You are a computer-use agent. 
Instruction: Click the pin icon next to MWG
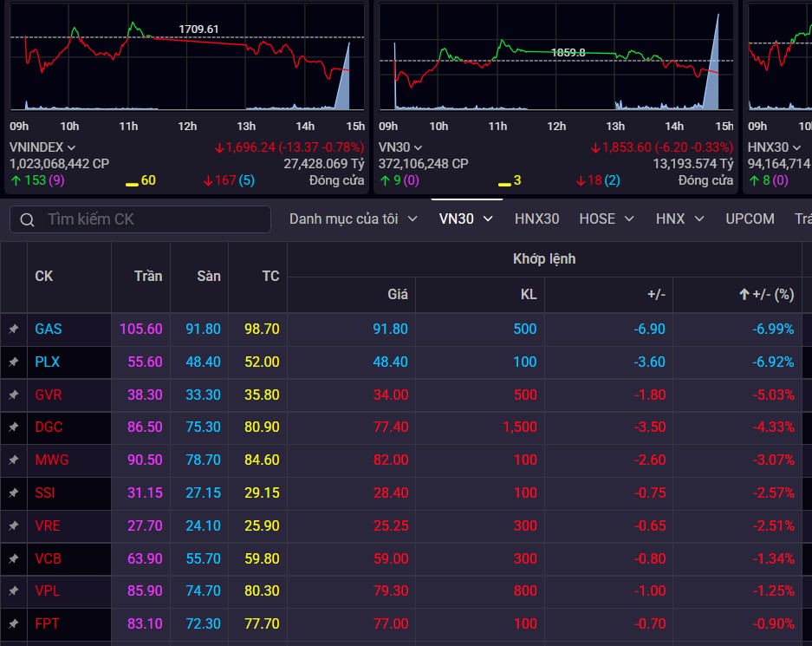(13, 460)
